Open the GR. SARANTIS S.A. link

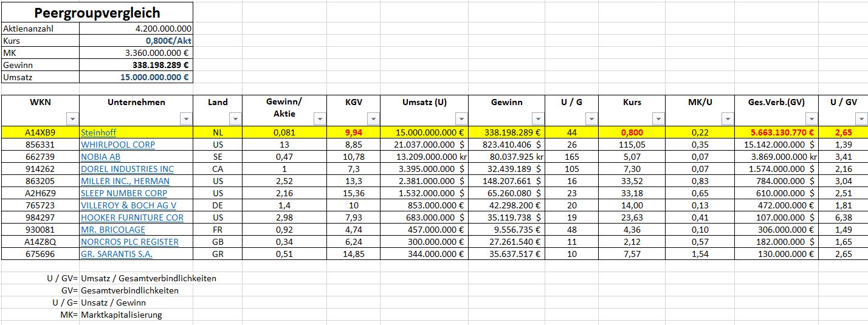(117, 254)
